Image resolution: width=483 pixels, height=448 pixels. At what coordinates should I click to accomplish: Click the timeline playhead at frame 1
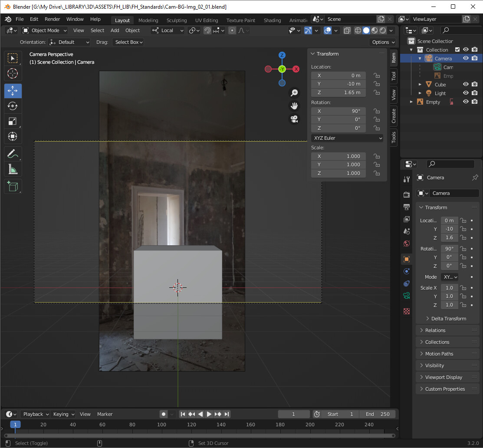tap(15, 425)
